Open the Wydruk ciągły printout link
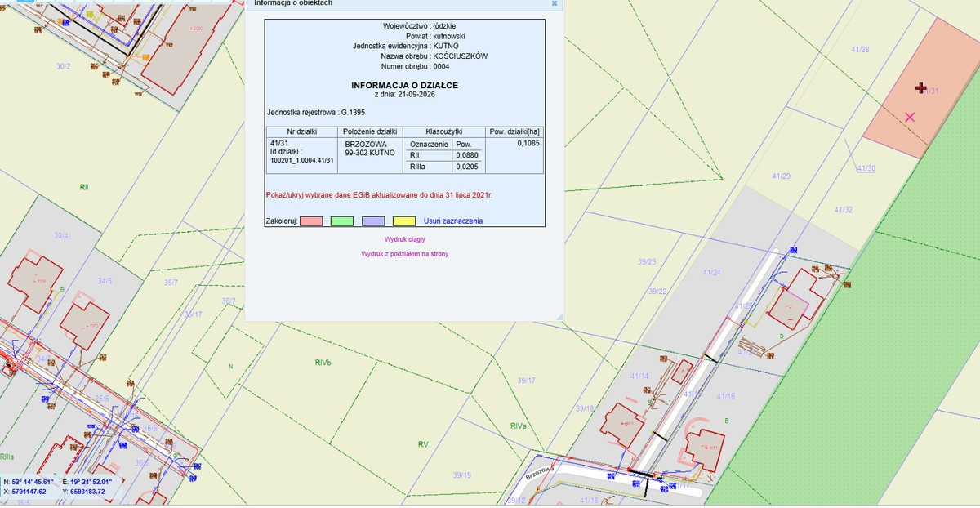 pyautogui.click(x=405, y=239)
